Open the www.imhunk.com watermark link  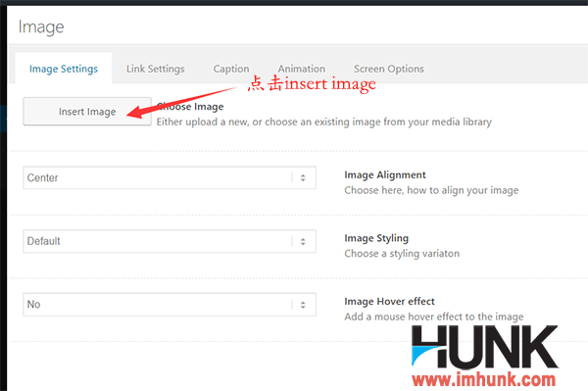pyautogui.click(x=484, y=380)
